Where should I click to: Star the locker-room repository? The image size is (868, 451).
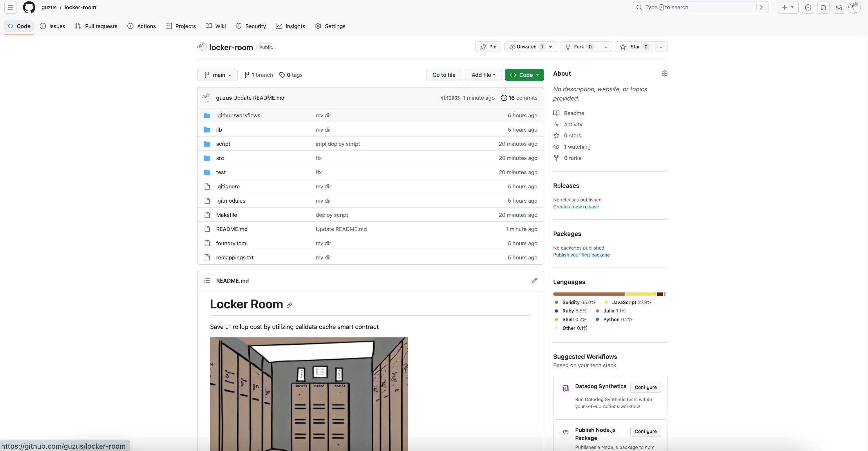(x=635, y=47)
